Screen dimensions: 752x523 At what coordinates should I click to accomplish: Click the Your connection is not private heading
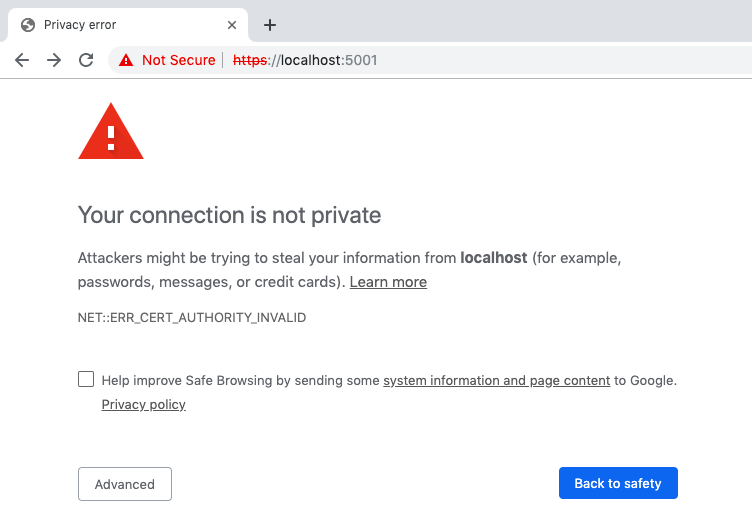click(229, 215)
